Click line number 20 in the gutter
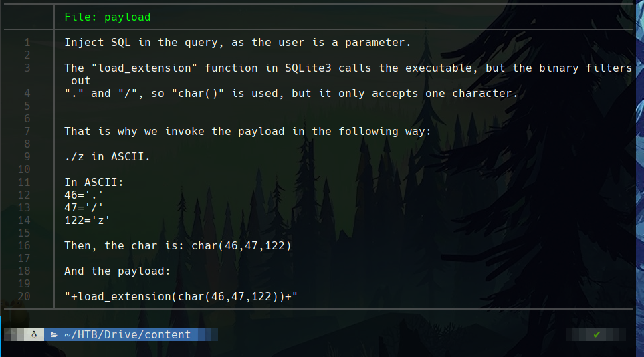 [24, 297]
